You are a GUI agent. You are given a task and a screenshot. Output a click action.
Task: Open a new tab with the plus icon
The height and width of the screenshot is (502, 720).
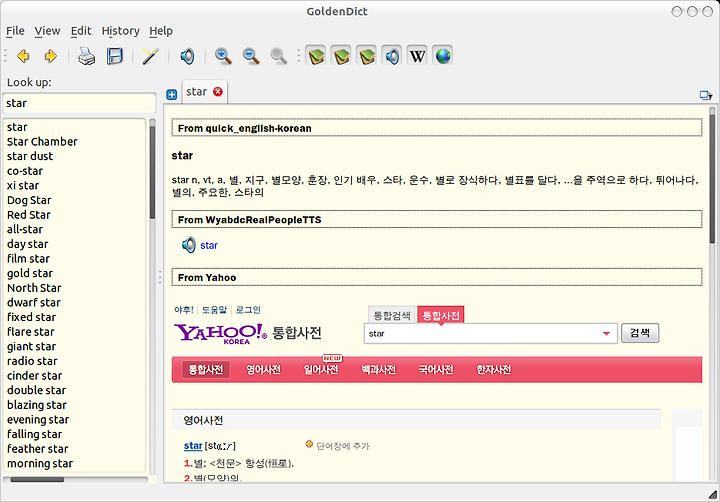172,95
